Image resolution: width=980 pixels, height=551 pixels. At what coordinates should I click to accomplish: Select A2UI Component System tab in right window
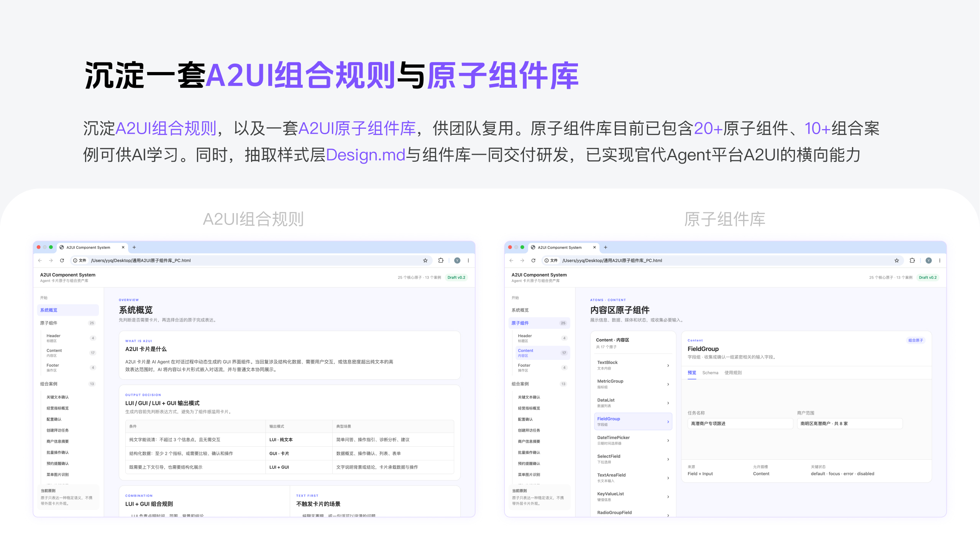coord(563,248)
